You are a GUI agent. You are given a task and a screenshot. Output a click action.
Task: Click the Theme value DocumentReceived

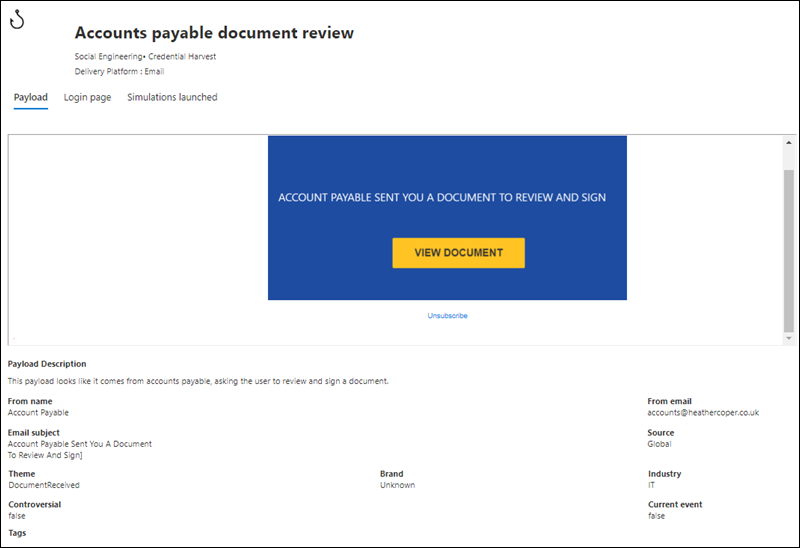(x=44, y=485)
